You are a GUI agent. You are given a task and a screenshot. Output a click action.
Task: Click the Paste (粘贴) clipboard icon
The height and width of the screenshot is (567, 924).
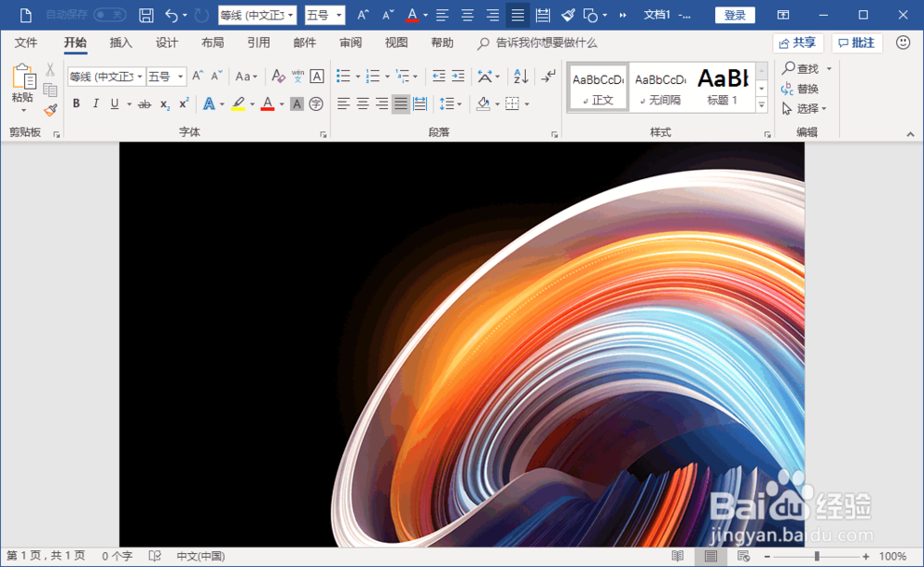pos(24,78)
